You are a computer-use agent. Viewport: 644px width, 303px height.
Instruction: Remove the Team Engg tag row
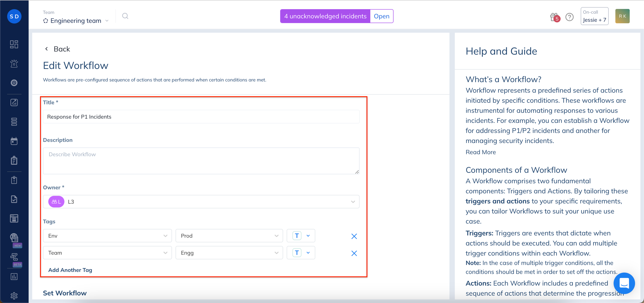(x=354, y=253)
